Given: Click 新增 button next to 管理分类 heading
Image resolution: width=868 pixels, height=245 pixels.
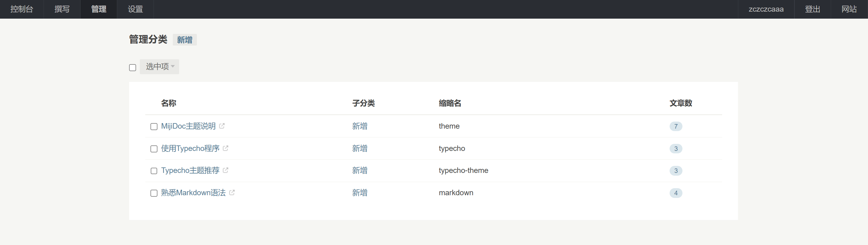Looking at the screenshot, I should (x=185, y=40).
